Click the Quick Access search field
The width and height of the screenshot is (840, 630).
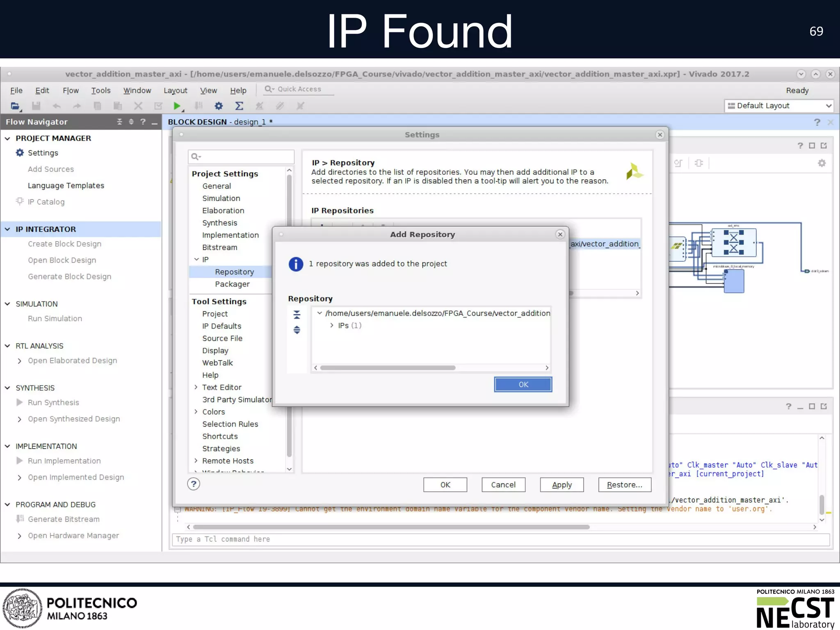(299, 89)
